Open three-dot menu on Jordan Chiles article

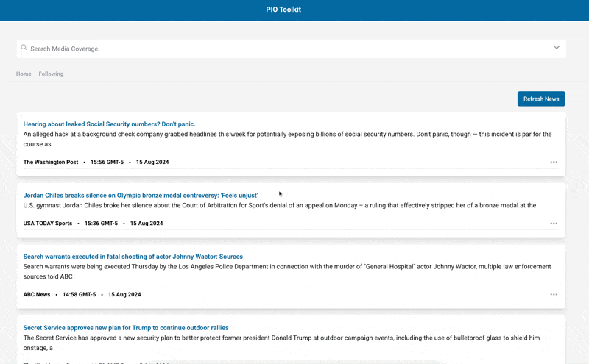point(554,223)
